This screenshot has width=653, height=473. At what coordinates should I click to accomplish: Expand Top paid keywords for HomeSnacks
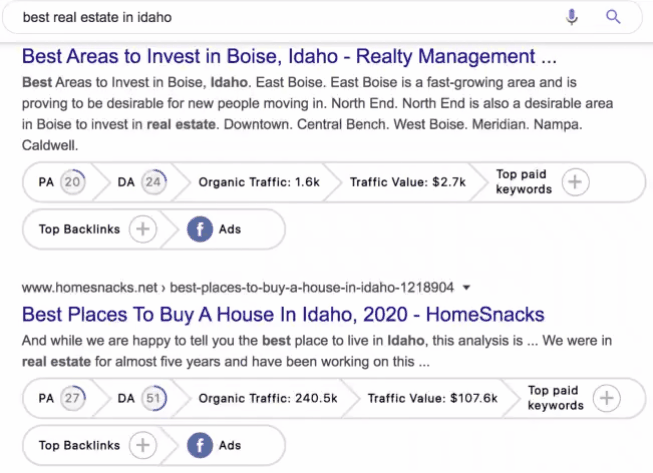tap(607, 398)
